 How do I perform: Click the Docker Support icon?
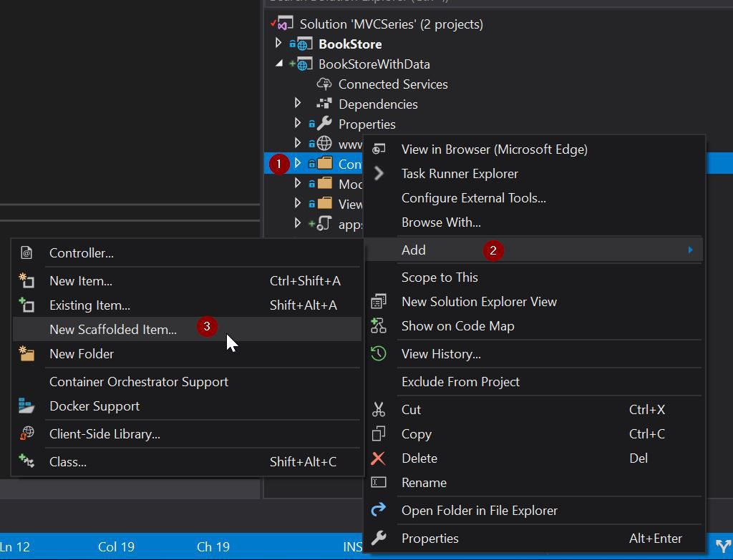click(x=26, y=406)
